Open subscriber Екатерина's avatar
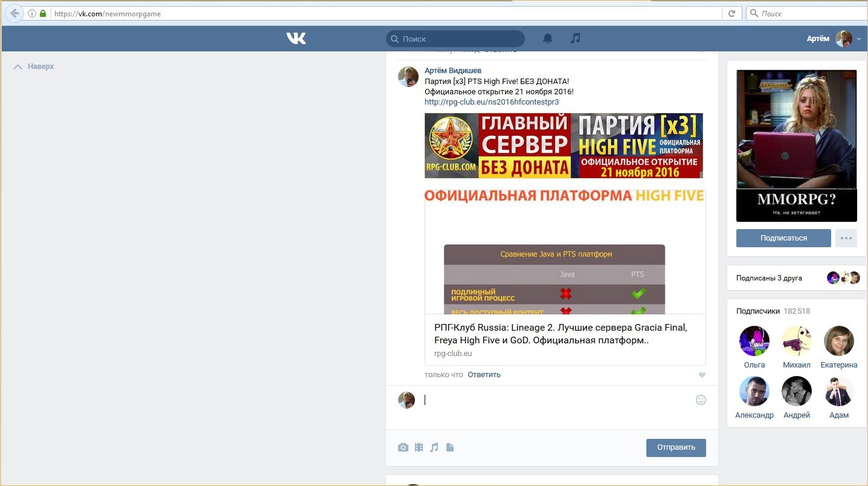The width and height of the screenshot is (868, 486). tap(839, 341)
